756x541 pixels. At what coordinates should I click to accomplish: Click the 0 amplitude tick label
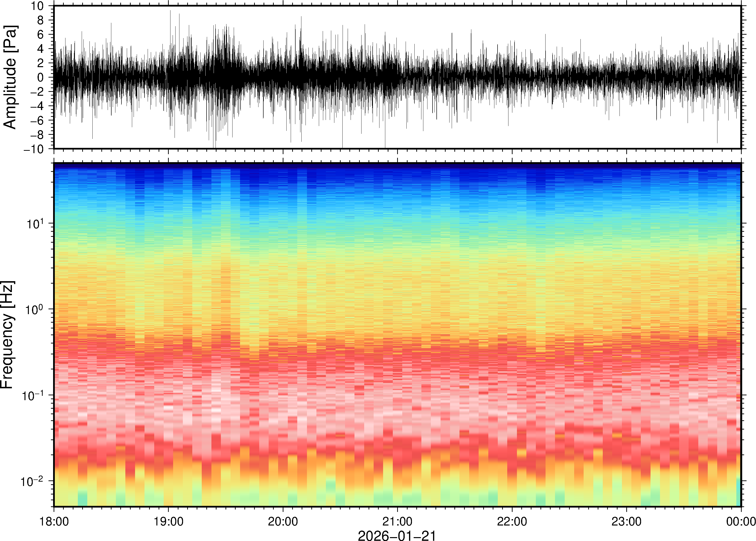[x=40, y=78]
